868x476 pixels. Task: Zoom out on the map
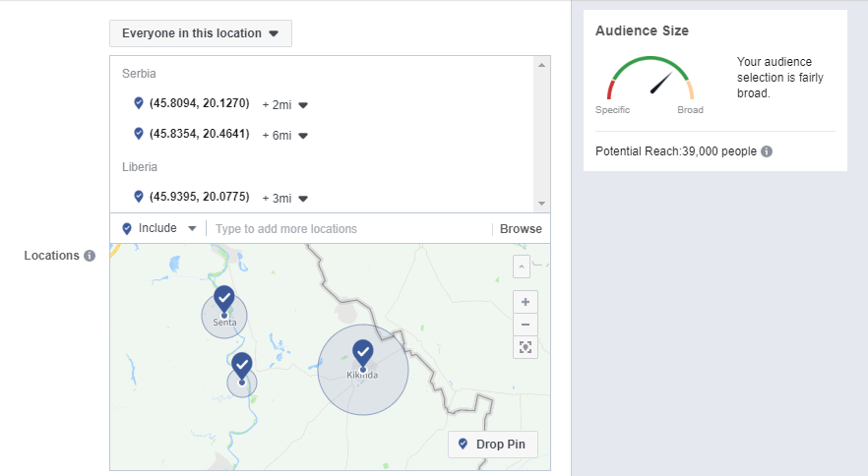[525, 325]
